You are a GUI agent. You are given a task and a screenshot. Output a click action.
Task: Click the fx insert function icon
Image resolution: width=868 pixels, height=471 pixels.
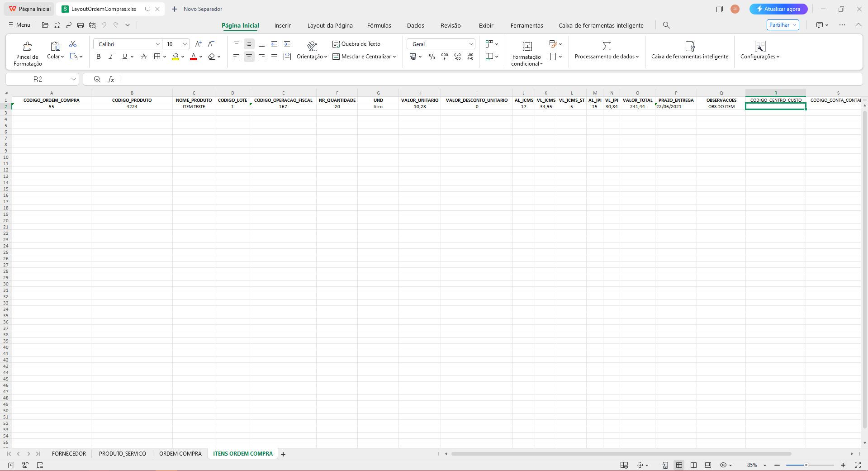(111, 79)
